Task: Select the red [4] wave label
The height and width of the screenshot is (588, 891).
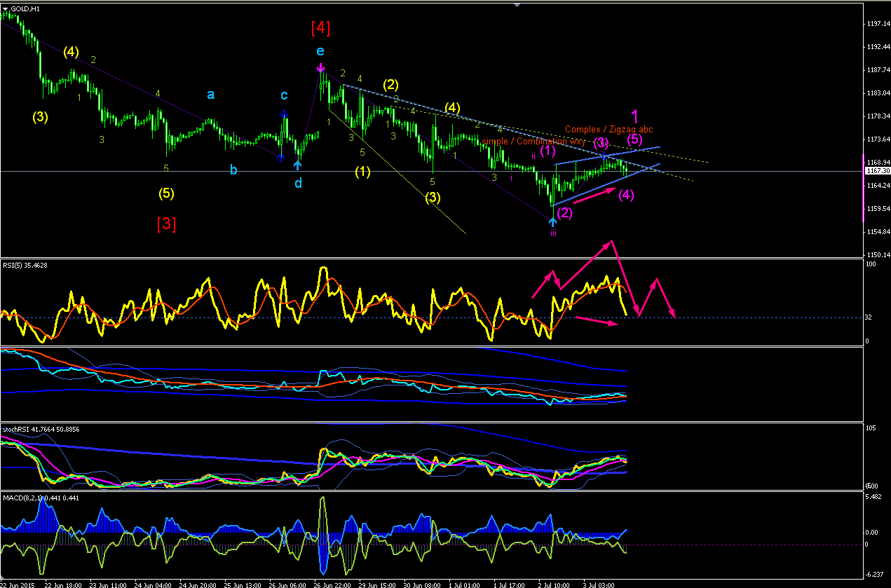Action: point(320,28)
